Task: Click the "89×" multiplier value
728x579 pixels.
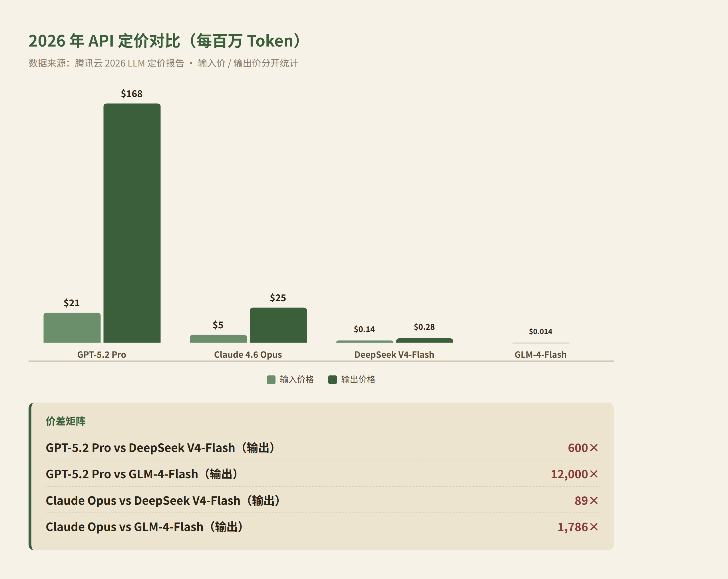Action: click(x=586, y=500)
